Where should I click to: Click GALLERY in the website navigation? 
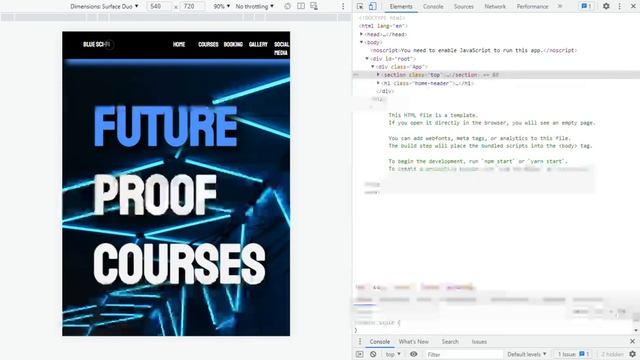[x=258, y=44]
